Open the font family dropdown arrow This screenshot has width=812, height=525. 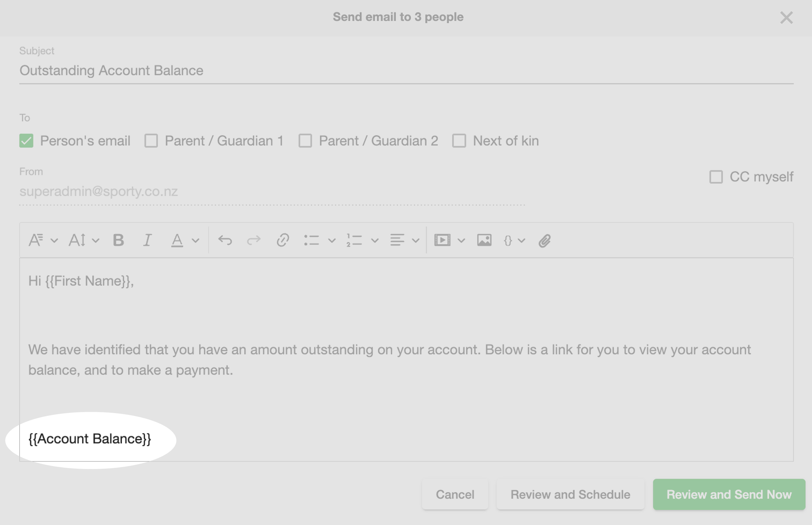54,241
